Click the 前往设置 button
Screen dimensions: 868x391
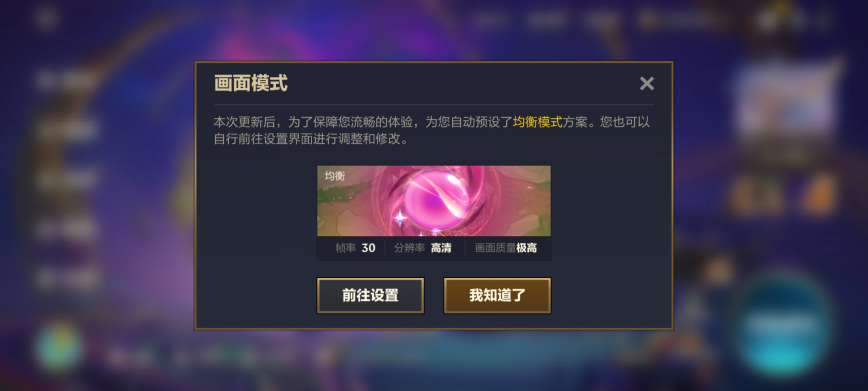(x=370, y=295)
